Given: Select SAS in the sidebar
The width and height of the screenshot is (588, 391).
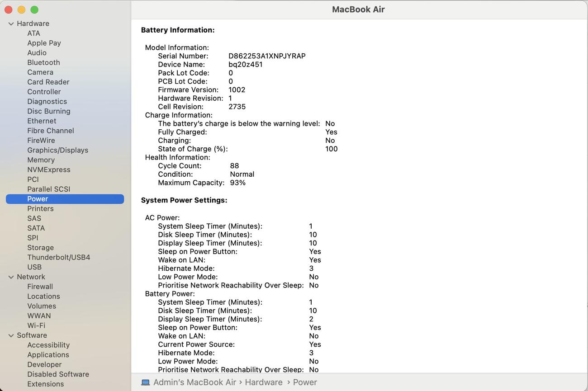Looking at the screenshot, I should 34,218.
